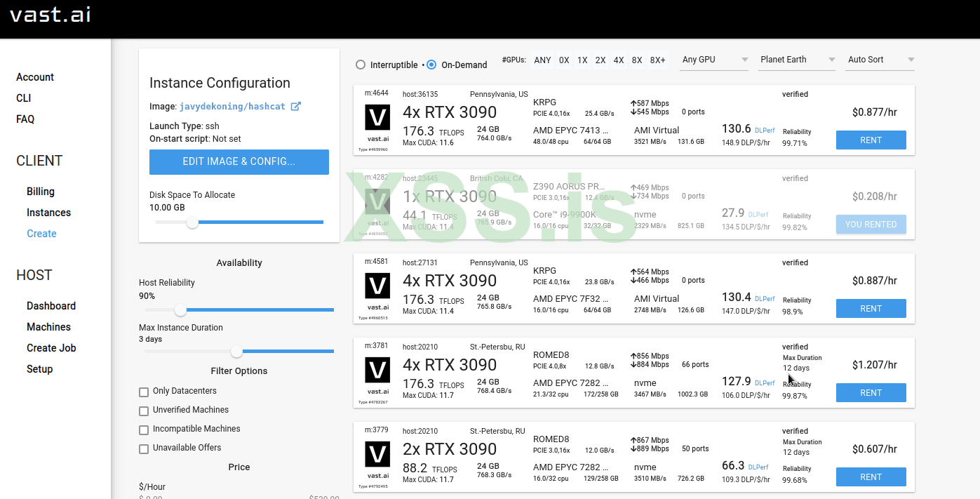This screenshot has width=980, height=499.
Task: Open the Planet Earth region dropdown
Action: coord(798,60)
